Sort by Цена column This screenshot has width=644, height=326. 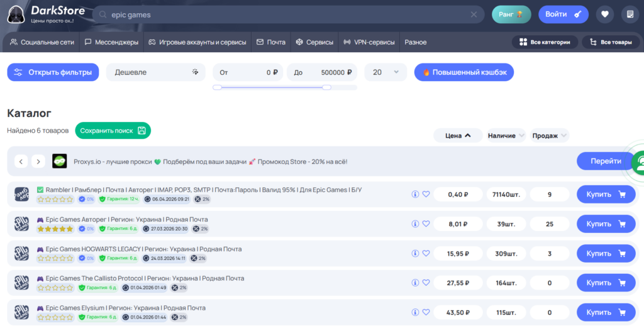click(458, 135)
